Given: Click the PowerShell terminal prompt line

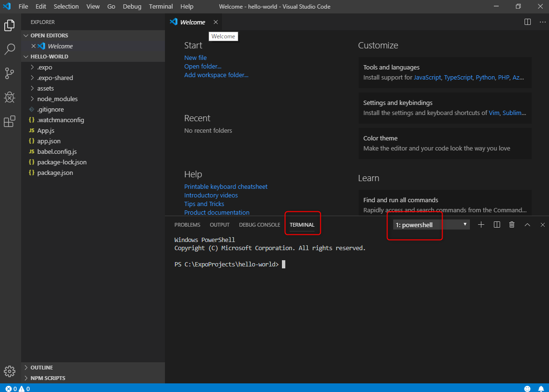Looking at the screenshot, I should coord(230,264).
